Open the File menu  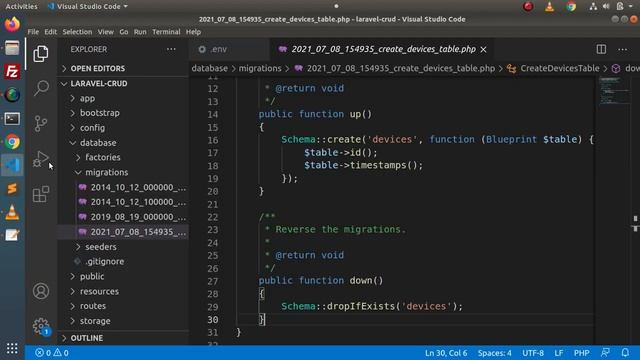33,32
